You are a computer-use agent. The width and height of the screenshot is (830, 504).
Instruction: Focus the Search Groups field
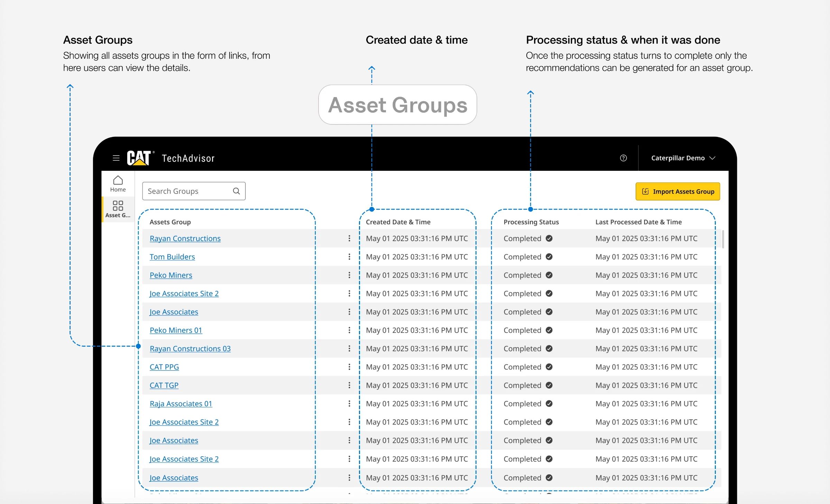[194, 191]
